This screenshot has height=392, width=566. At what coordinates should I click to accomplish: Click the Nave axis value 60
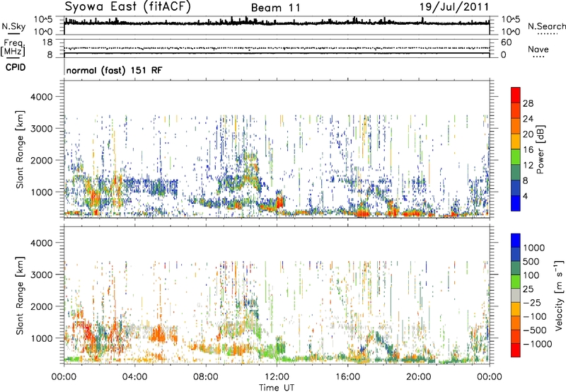[506, 42]
